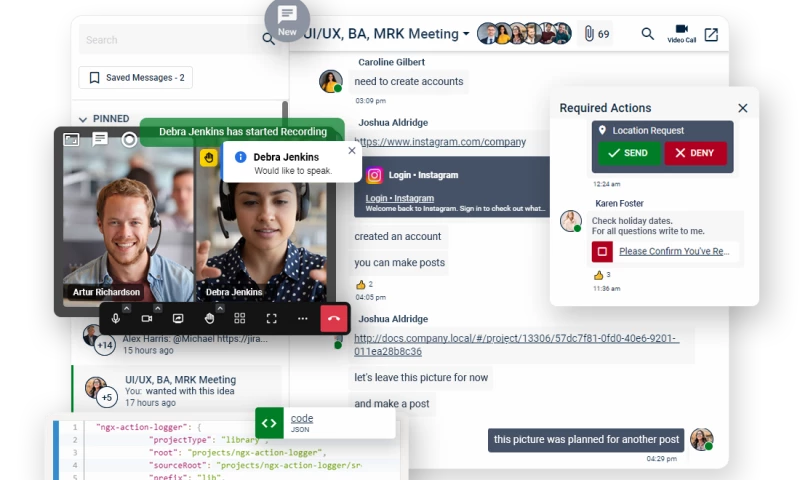The height and width of the screenshot is (480, 800).
Task: Toggle the recording circle icon in call window
Action: (x=129, y=139)
